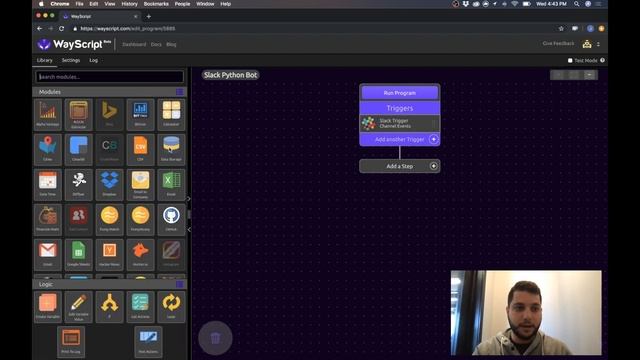Pick the Dropbox module

[x=109, y=184]
